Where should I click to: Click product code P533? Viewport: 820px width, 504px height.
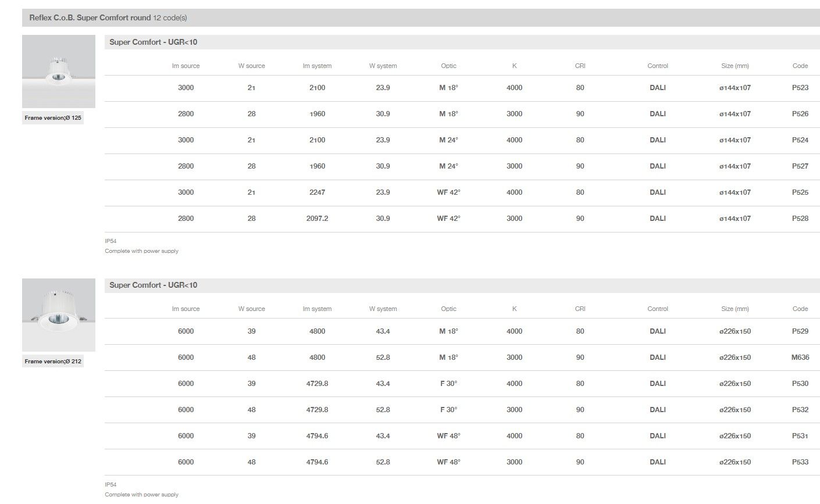800,462
